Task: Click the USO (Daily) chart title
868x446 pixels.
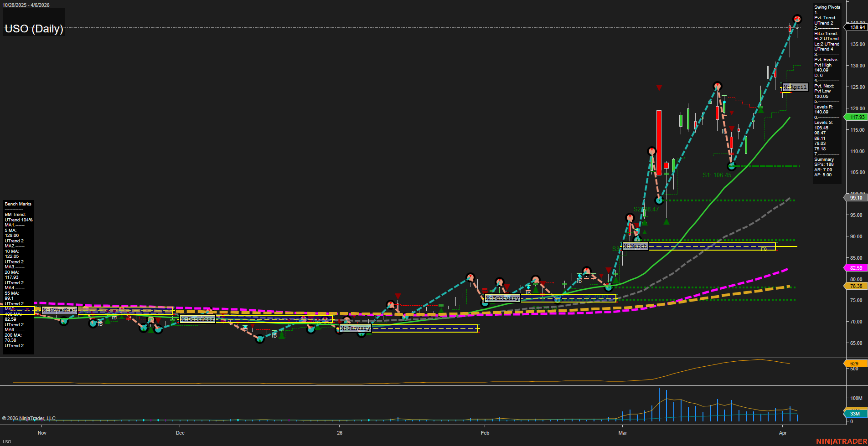Action: coord(34,29)
